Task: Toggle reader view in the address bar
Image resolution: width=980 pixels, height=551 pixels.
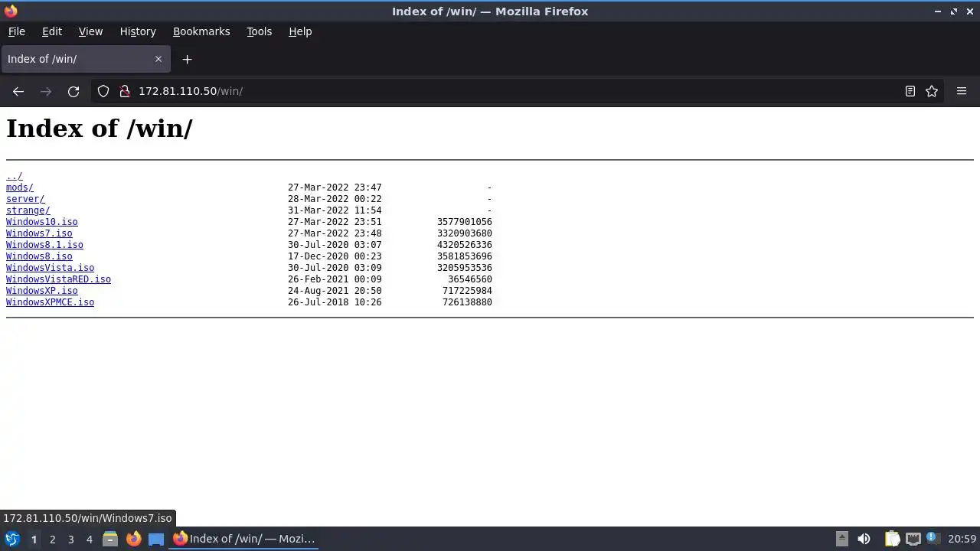Action: click(910, 91)
